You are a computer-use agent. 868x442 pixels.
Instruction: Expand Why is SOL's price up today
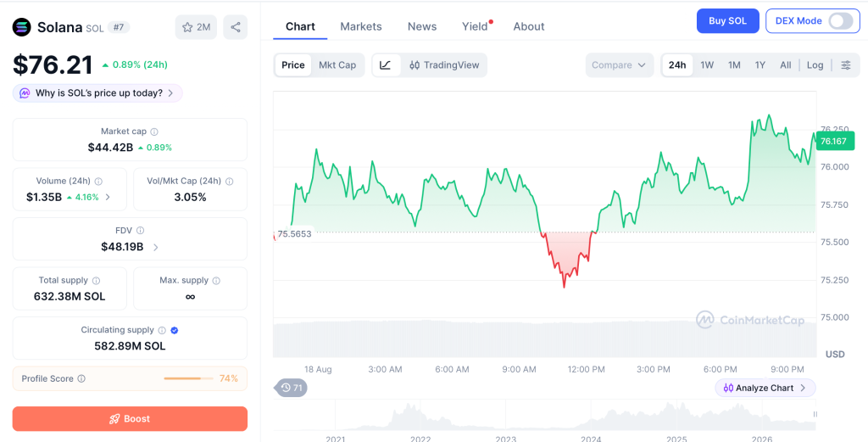[97, 93]
